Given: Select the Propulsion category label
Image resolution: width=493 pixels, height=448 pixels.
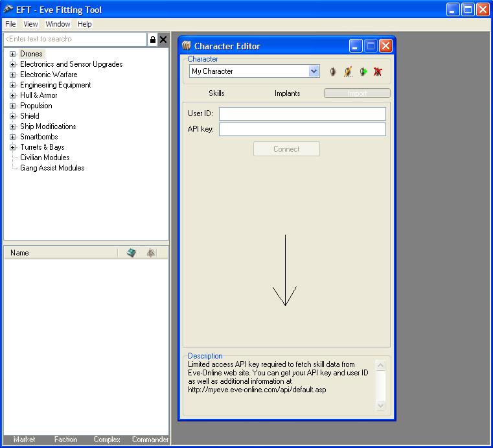Looking at the screenshot, I should click(x=36, y=106).
